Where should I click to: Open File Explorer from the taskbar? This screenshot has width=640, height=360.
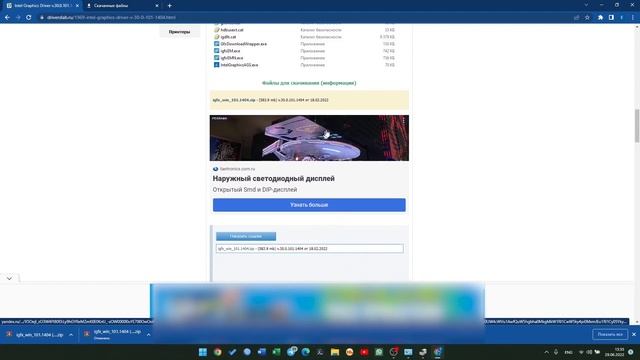pyautogui.click(x=335, y=352)
